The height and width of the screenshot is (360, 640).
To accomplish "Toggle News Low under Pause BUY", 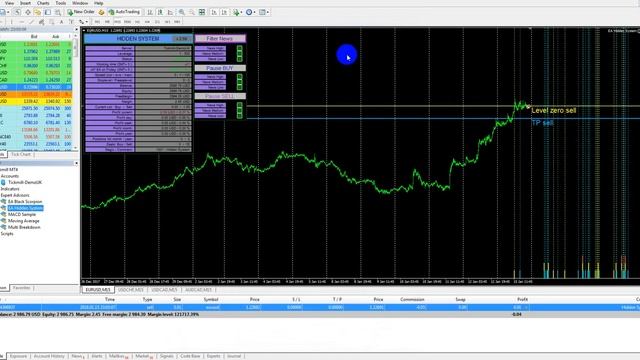I will point(240,87).
